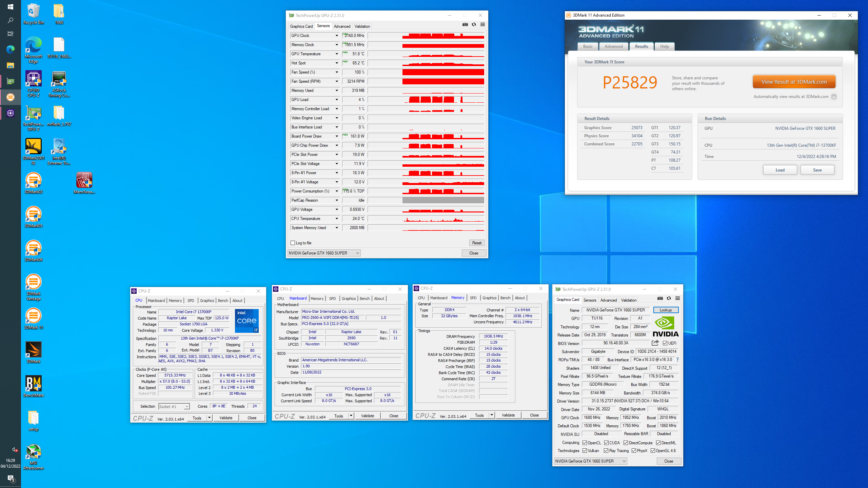Image resolution: width=868 pixels, height=488 pixels.
Task: Toggle OpenCL checkbox in GPU-Z
Action: coord(585,443)
